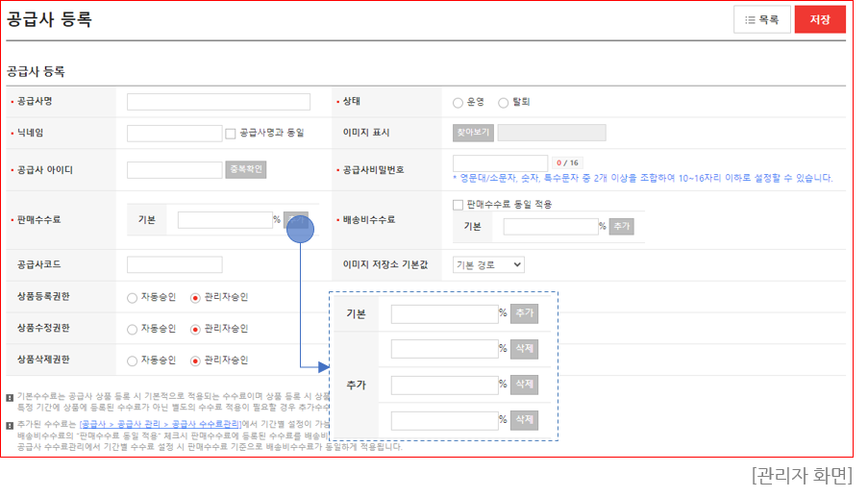This screenshot has width=868, height=497.
Task: Open the 이미지 저장소 기본값 dropdown
Action: [x=488, y=264]
